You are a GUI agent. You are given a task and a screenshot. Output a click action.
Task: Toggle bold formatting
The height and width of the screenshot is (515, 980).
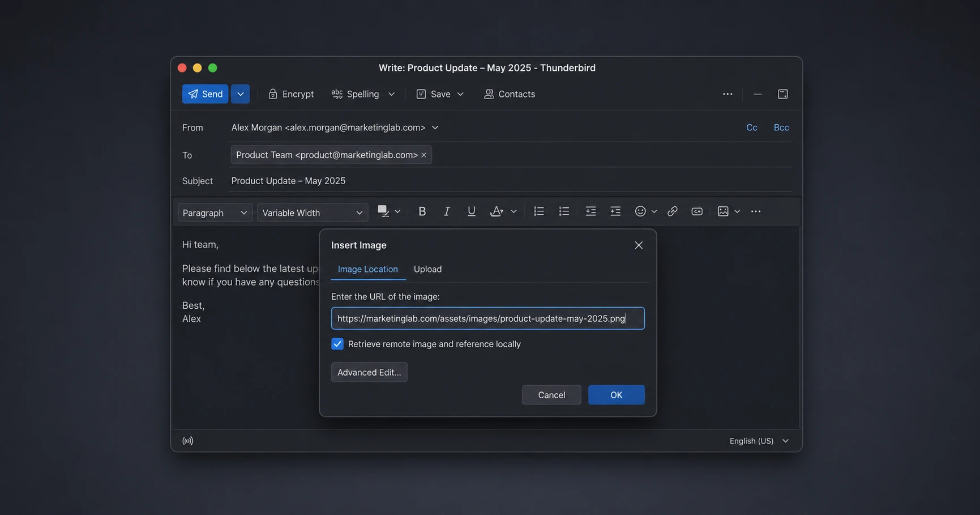422,211
